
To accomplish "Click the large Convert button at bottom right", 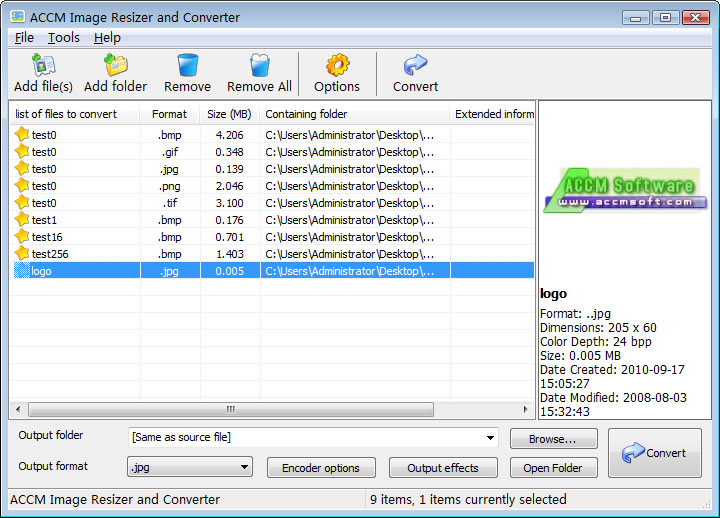I will [654, 453].
